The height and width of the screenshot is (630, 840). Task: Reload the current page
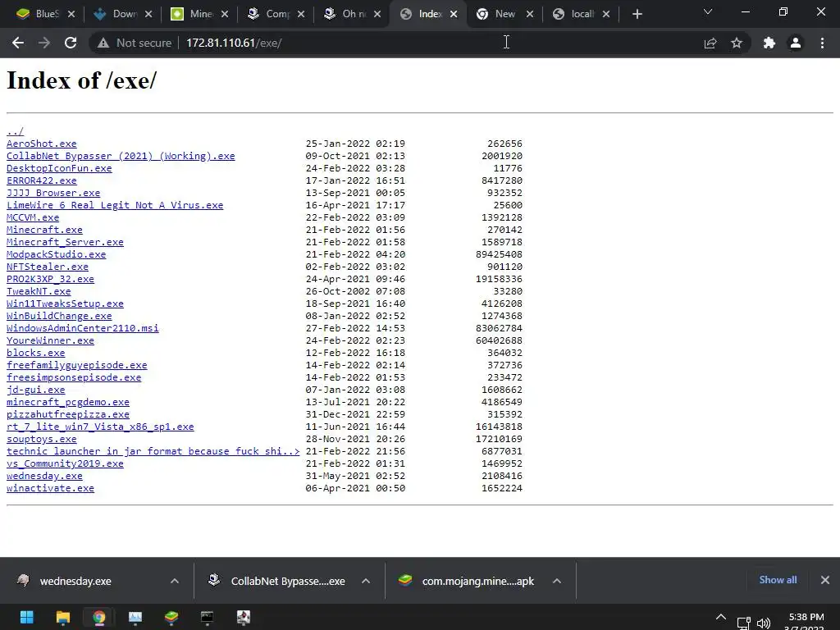coord(71,43)
